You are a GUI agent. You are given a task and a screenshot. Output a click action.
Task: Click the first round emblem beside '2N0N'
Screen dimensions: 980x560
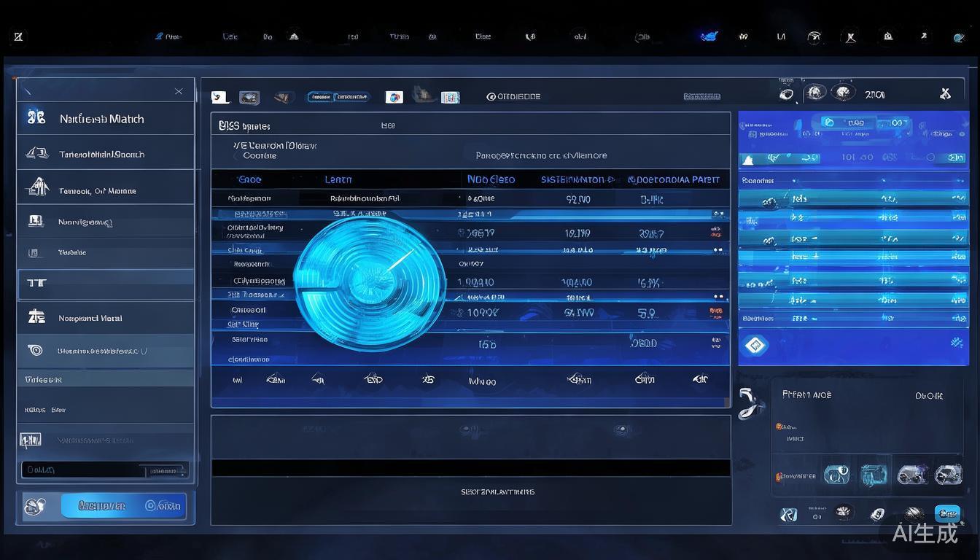tap(814, 93)
